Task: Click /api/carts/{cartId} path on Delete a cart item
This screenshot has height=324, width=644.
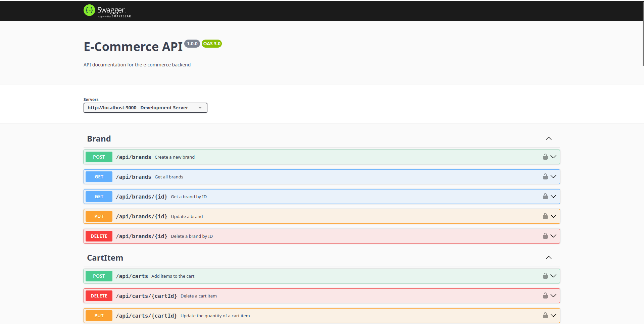Action: click(147, 296)
